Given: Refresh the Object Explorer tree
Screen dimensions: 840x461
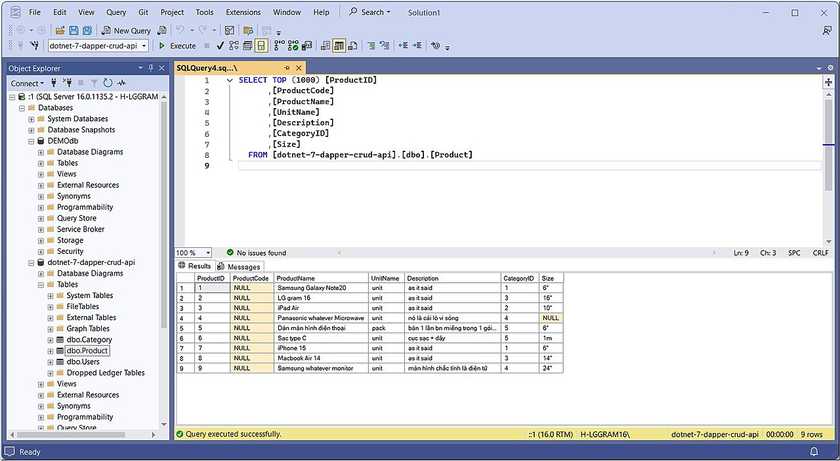Looking at the screenshot, I should [108, 83].
